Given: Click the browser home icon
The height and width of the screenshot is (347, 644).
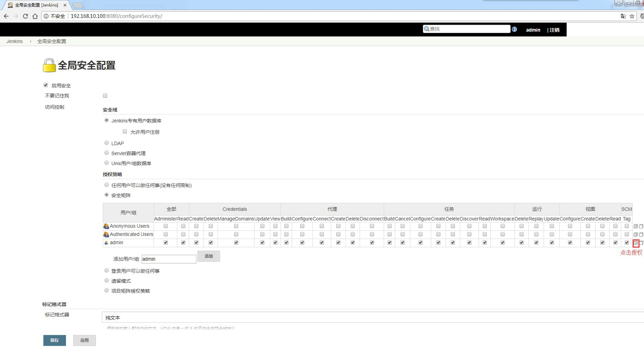Looking at the screenshot, I should pyautogui.click(x=35, y=16).
